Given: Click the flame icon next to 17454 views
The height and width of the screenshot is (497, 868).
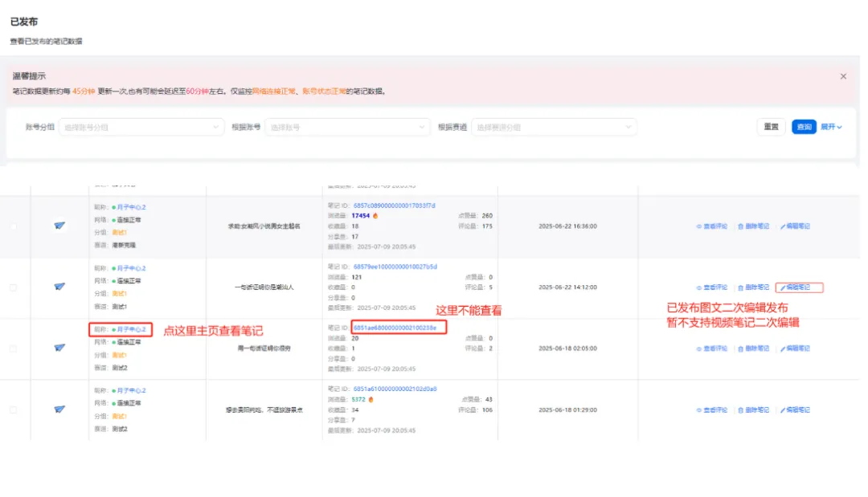Looking at the screenshot, I should click(x=377, y=215).
